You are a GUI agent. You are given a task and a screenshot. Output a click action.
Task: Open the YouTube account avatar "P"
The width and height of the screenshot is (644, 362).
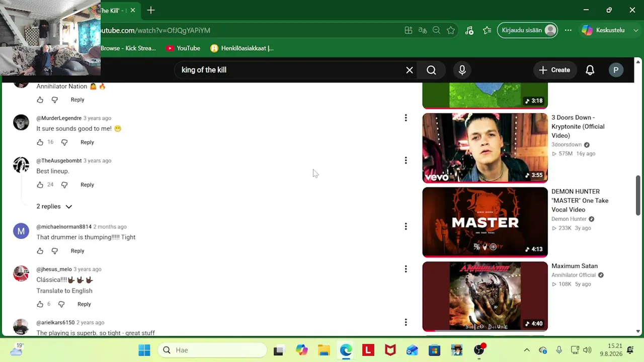coord(616,70)
